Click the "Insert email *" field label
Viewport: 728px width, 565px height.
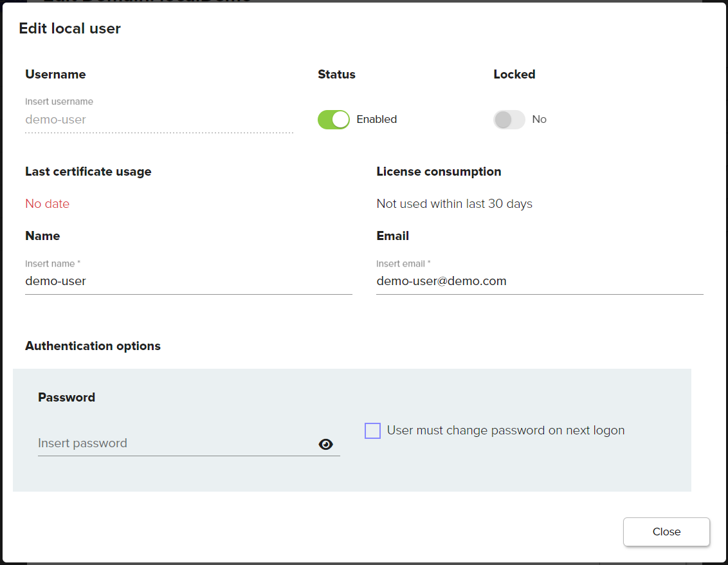pos(403,264)
